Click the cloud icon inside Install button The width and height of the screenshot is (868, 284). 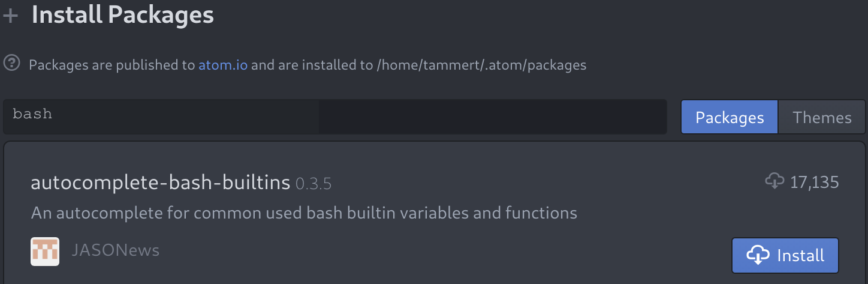click(758, 255)
